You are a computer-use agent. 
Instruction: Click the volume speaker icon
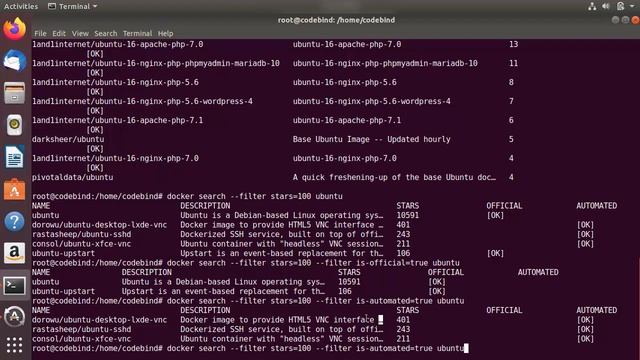[606, 6]
